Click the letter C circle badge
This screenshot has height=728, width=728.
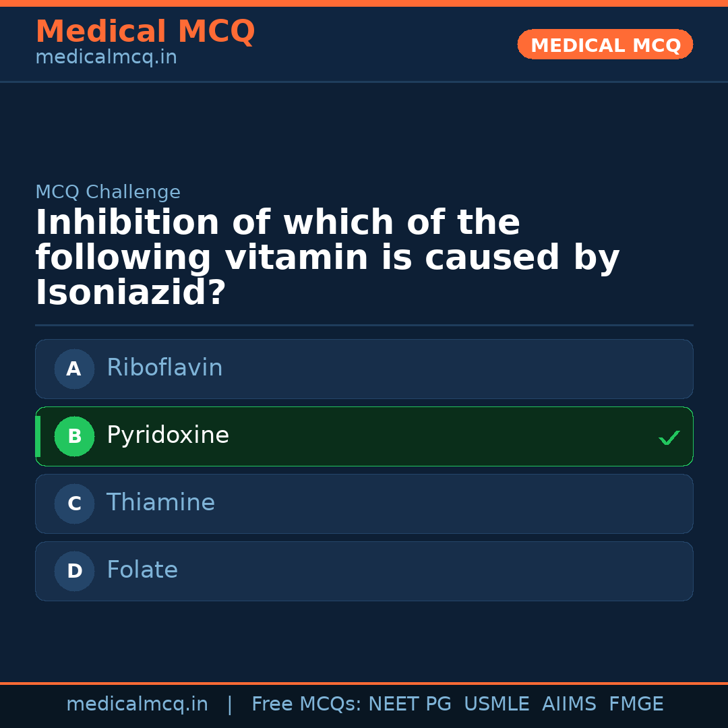[74, 504]
